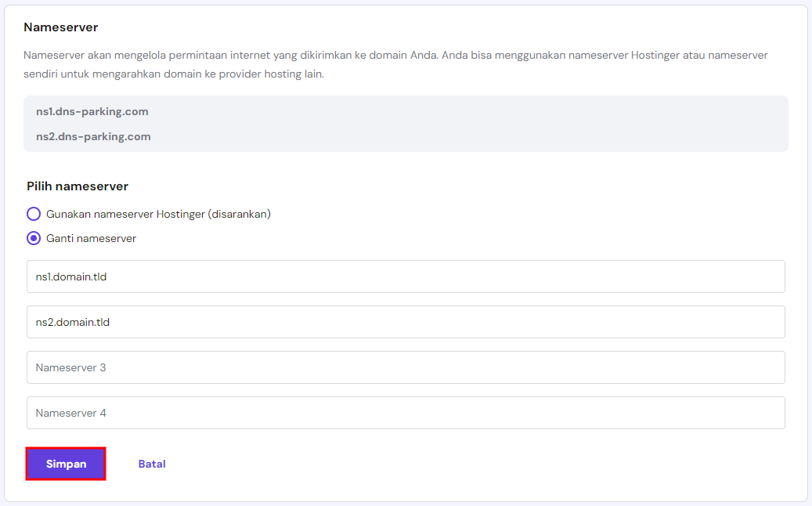
Task: Select the Gunakan nameserver Hostinger radio button
Action: click(34, 213)
